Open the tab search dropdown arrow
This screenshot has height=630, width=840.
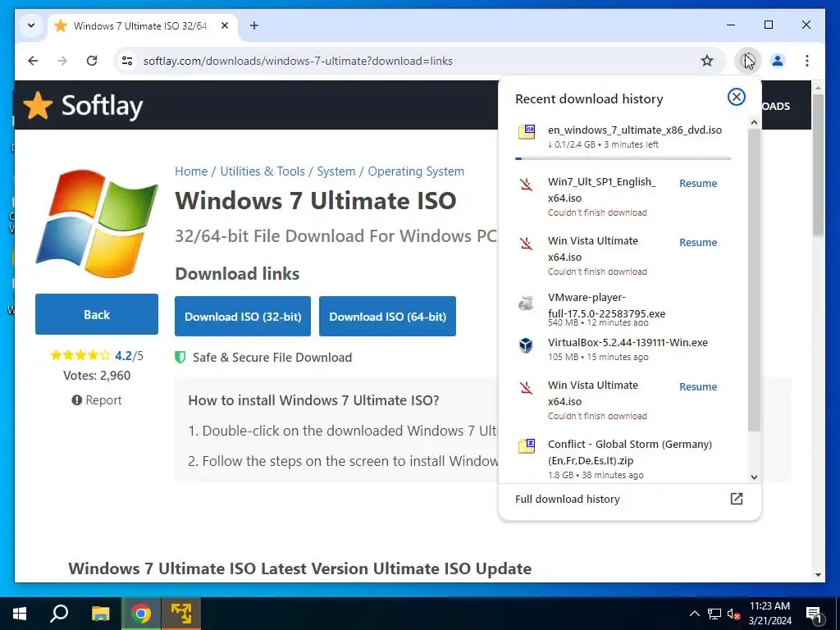31,25
